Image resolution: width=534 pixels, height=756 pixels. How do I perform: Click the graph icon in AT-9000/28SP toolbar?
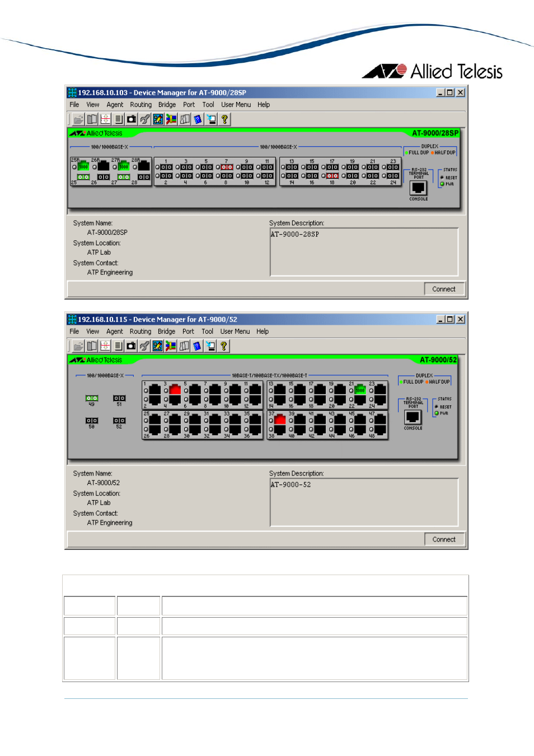point(105,119)
